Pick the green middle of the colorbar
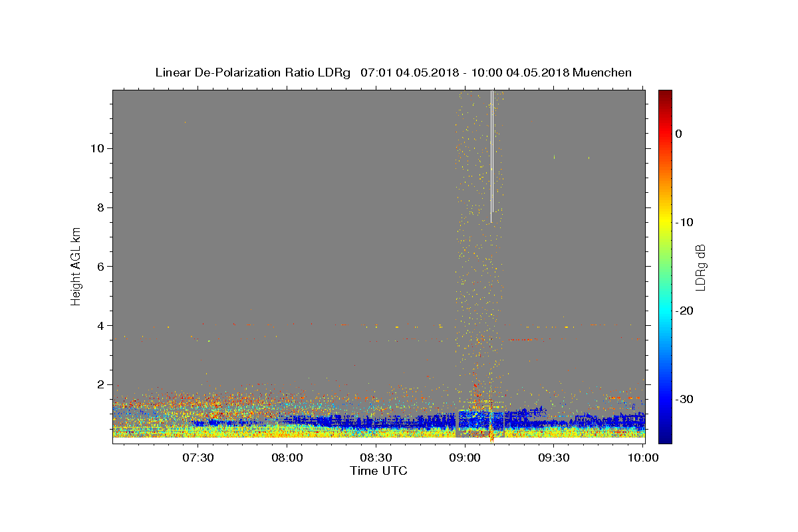 click(665, 266)
